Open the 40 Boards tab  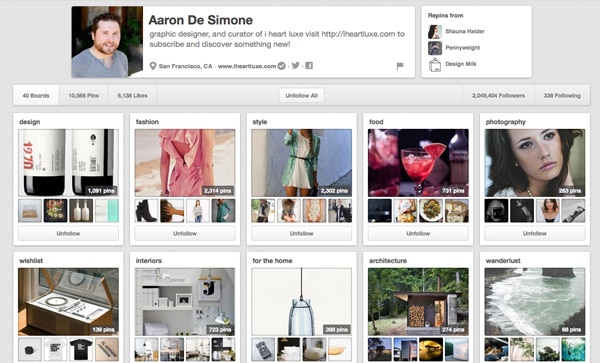pos(36,96)
